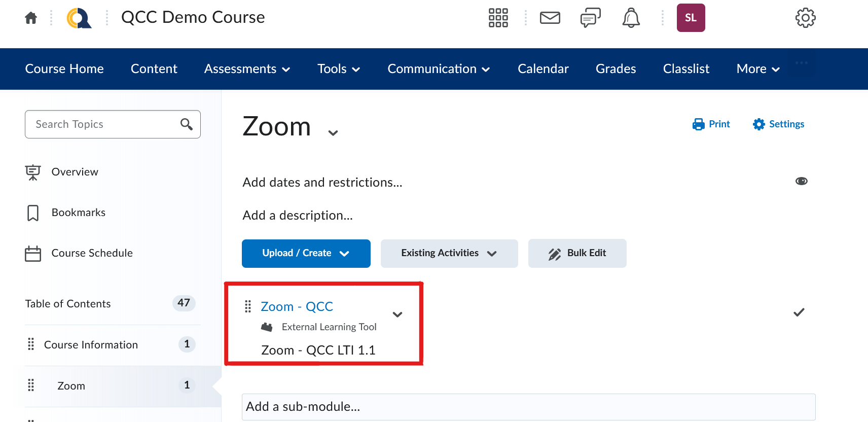Open the update alerts bell icon
This screenshot has height=422, width=868.
[x=631, y=18]
